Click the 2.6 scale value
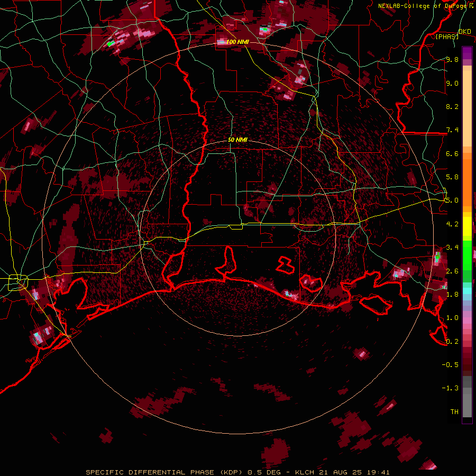This screenshot has width=476, height=476. (x=452, y=271)
